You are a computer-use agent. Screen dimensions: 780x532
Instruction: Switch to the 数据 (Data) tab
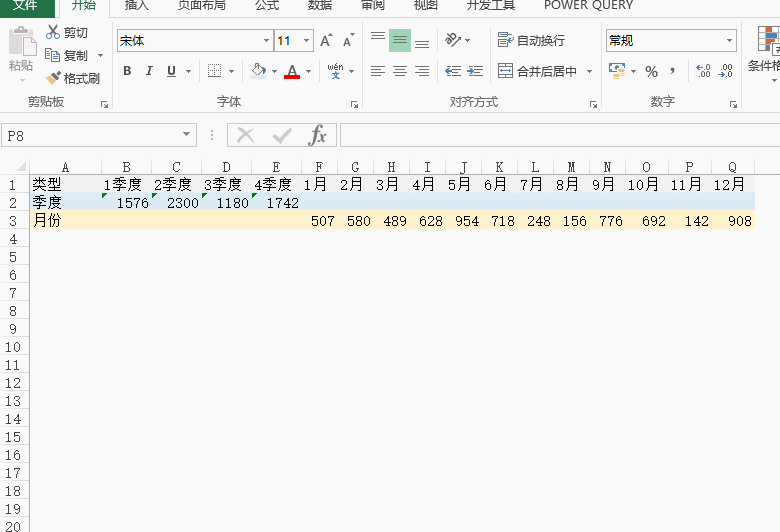(x=319, y=5)
